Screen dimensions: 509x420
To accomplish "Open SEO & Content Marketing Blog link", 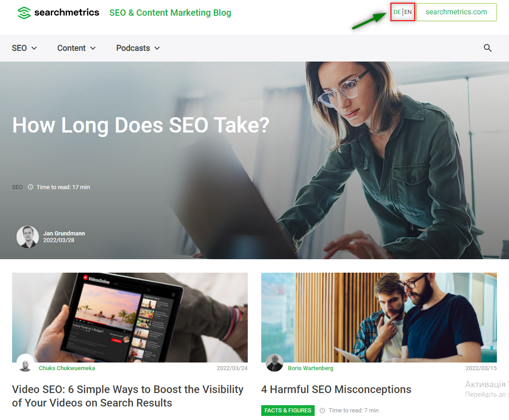I will (x=170, y=13).
